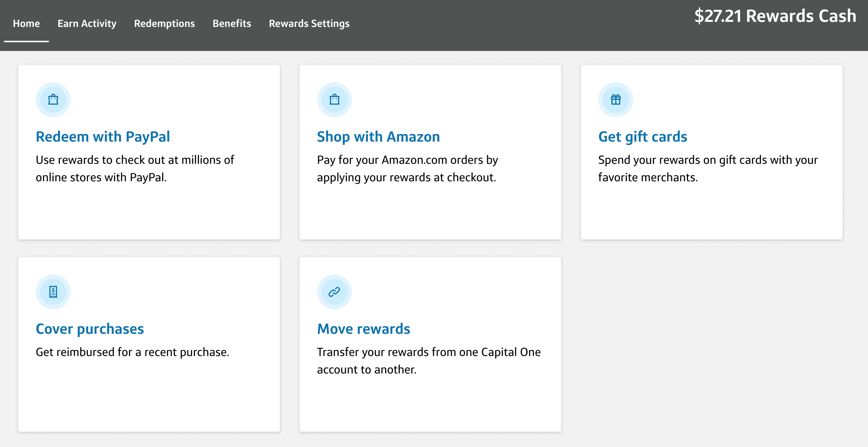Image resolution: width=868 pixels, height=447 pixels.
Task: Click the chain link icon for Move rewards
Action: [x=334, y=292]
